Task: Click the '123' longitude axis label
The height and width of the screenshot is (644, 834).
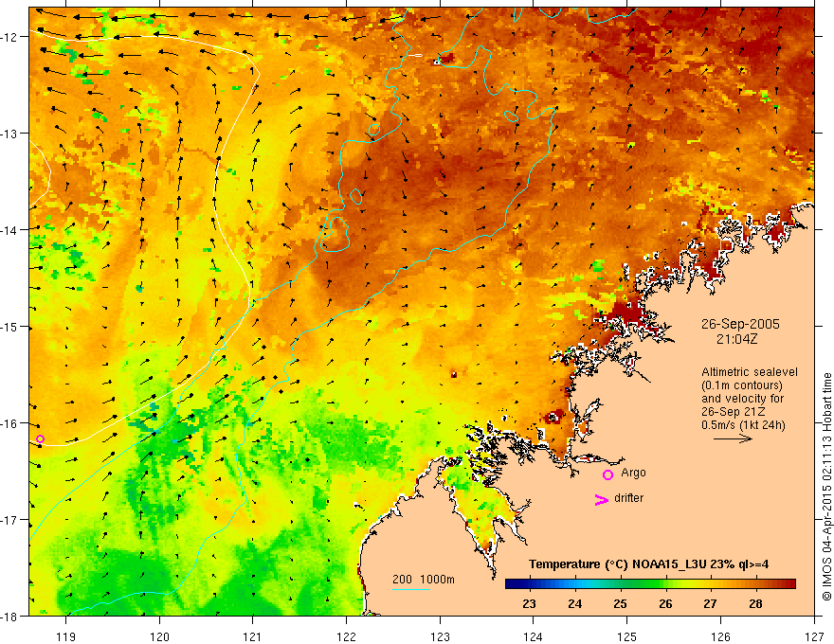Action: point(440,636)
